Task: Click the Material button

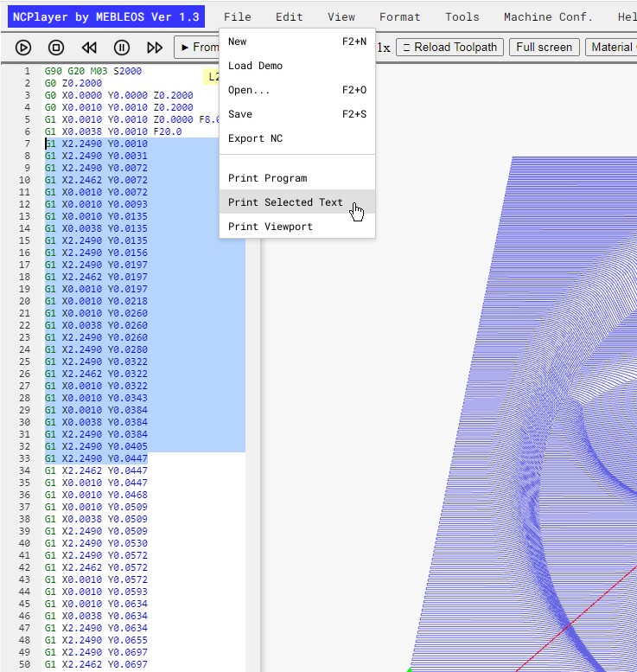Action: point(611,48)
